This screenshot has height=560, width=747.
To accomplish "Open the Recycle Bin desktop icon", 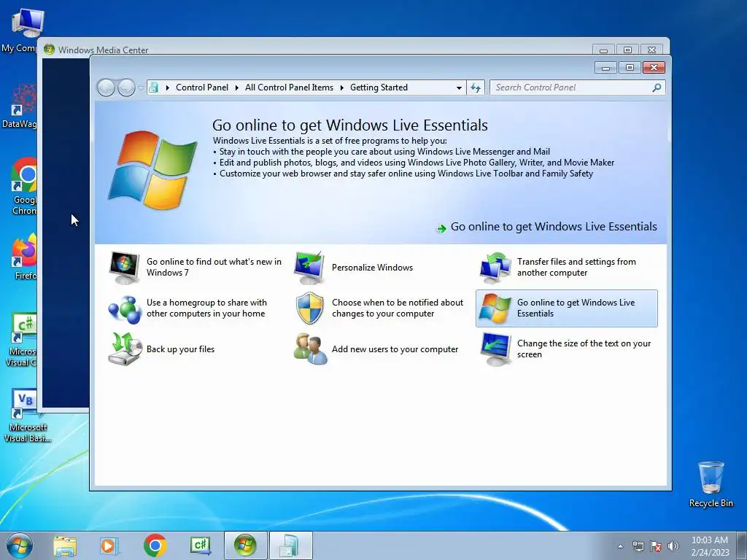I will click(x=711, y=484).
